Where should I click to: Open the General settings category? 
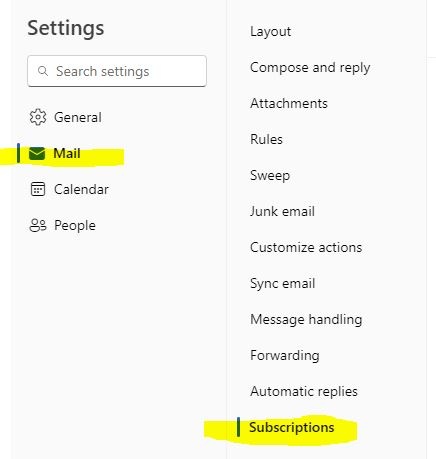tap(78, 117)
